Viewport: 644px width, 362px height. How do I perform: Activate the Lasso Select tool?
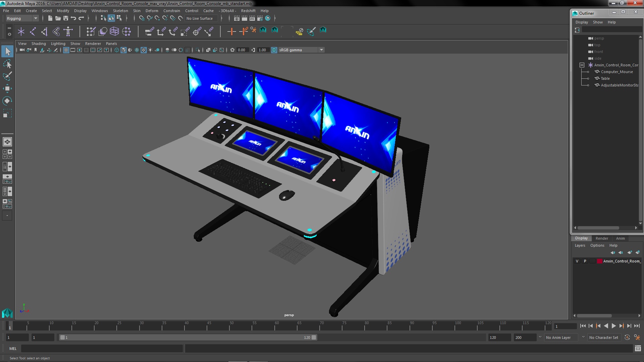(x=7, y=64)
